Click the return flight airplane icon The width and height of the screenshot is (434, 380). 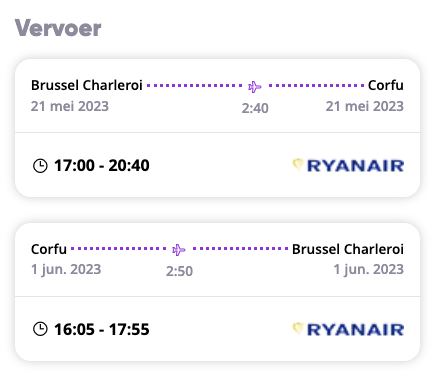[x=179, y=250]
